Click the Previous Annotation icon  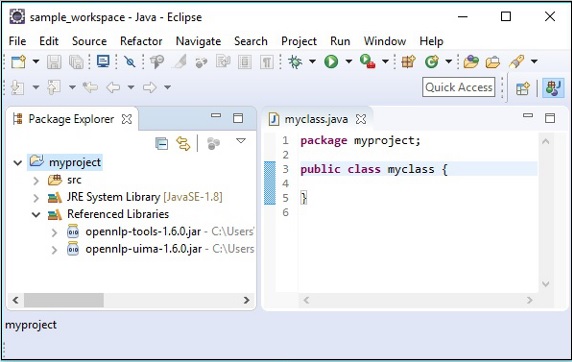(54, 88)
